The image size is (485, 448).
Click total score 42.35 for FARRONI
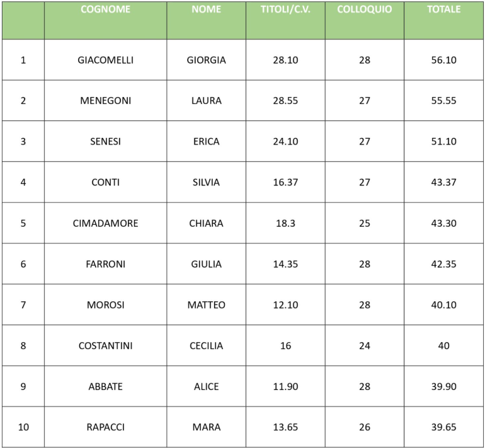(x=443, y=264)
